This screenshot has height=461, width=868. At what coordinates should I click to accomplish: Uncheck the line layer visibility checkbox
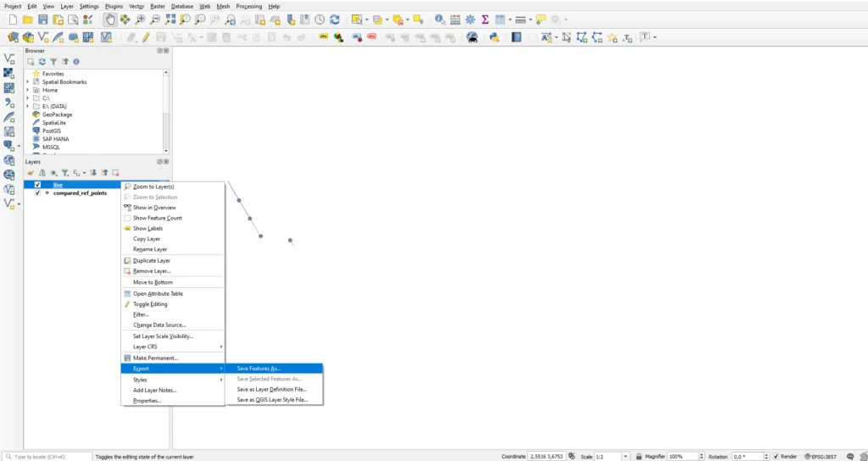37,184
